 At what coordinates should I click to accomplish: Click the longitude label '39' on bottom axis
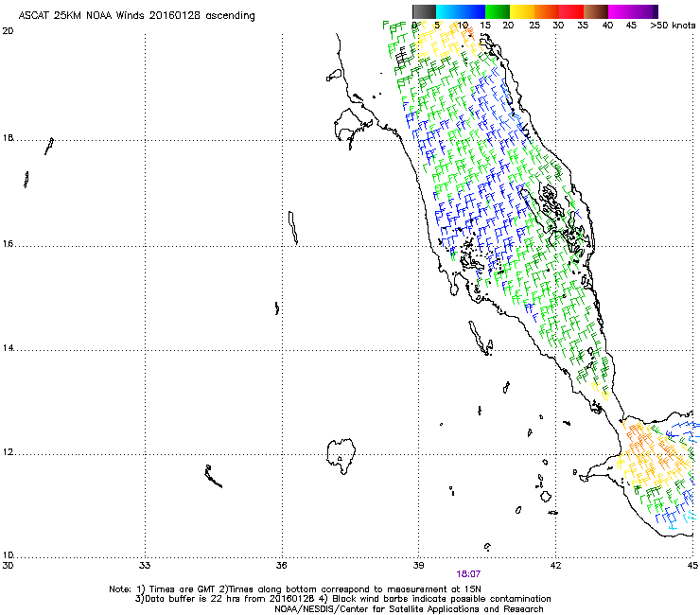418,566
